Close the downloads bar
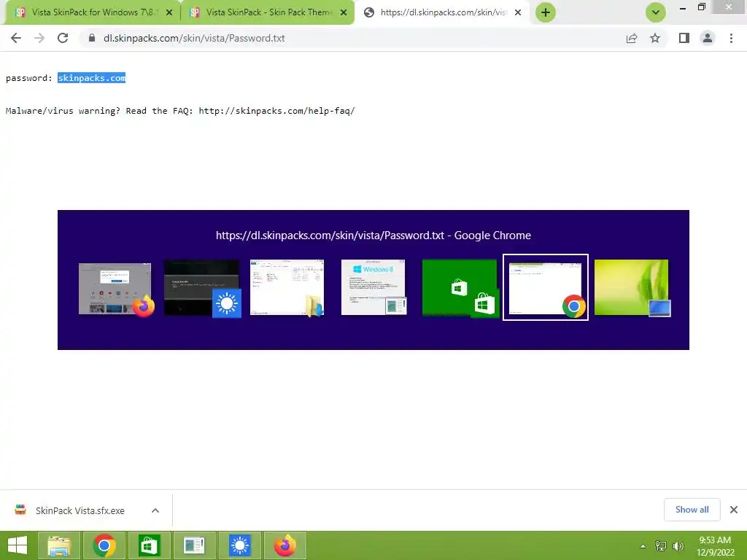Image resolution: width=747 pixels, height=560 pixels. pos(734,510)
